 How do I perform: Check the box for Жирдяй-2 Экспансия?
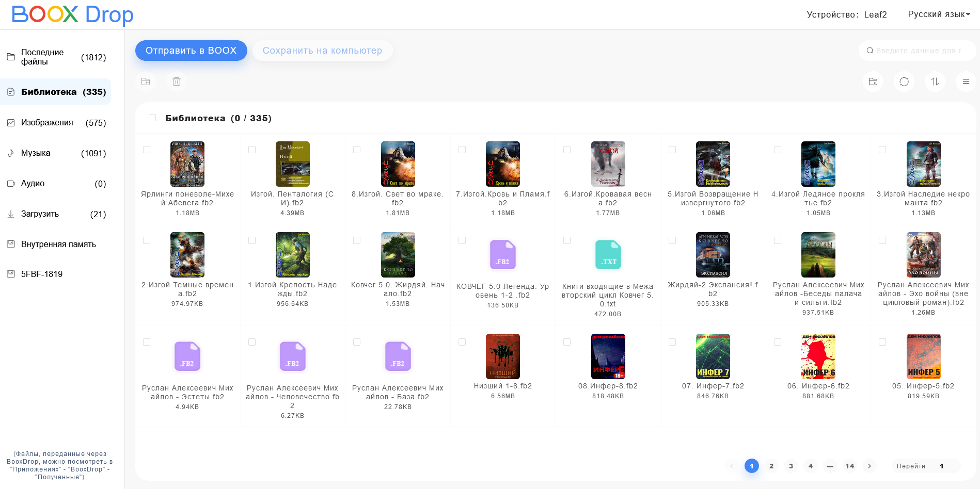pos(672,240)
